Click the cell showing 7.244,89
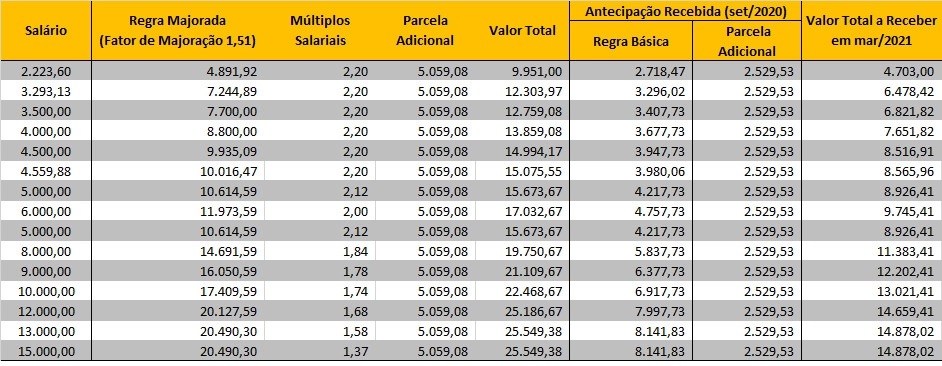 pyautogui.click(x=178, y=91)
